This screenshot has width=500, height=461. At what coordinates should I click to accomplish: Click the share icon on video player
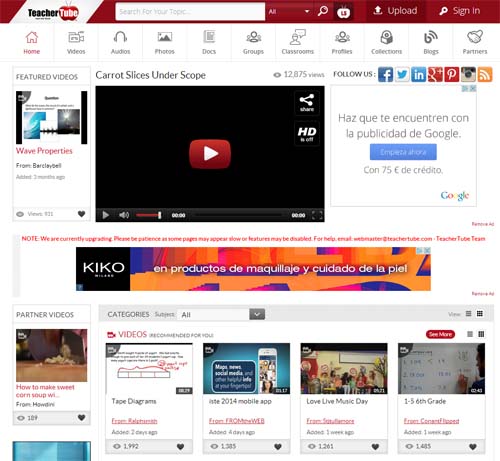tap(307, 103)
